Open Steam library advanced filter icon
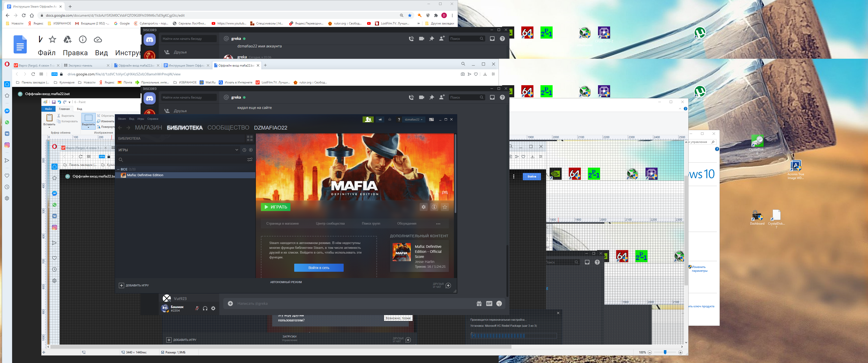 (x=250, y=160)
